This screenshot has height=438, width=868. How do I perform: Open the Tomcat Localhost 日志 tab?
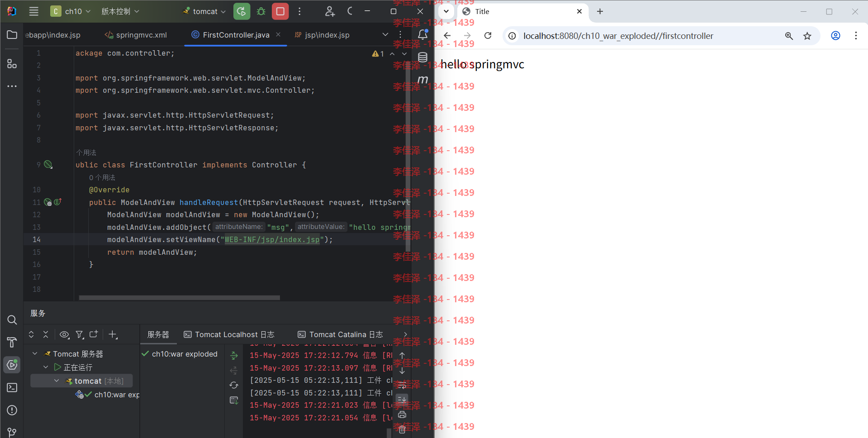coord(229,334)
